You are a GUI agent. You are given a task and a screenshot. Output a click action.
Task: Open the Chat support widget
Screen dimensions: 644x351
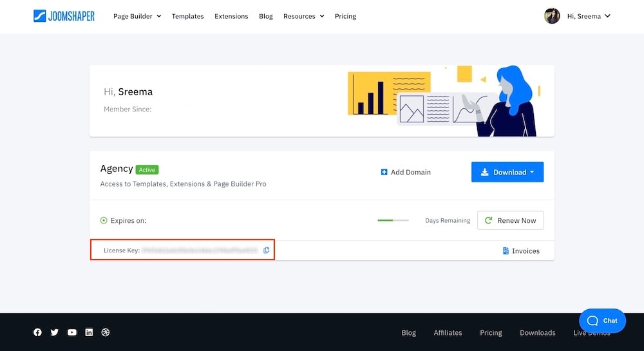(602, 321)
